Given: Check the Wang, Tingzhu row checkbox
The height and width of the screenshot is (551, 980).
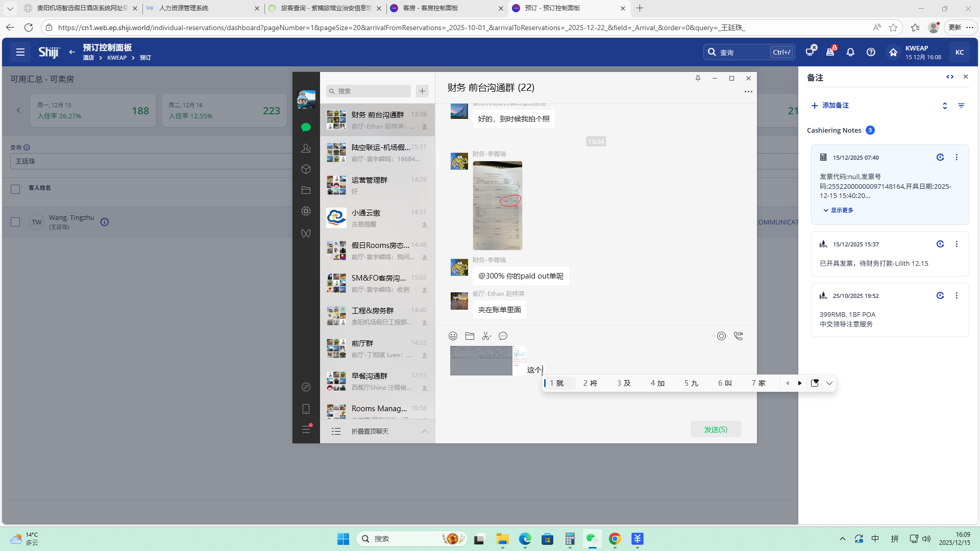Looking at the screenshot, I should coord(15,222).
